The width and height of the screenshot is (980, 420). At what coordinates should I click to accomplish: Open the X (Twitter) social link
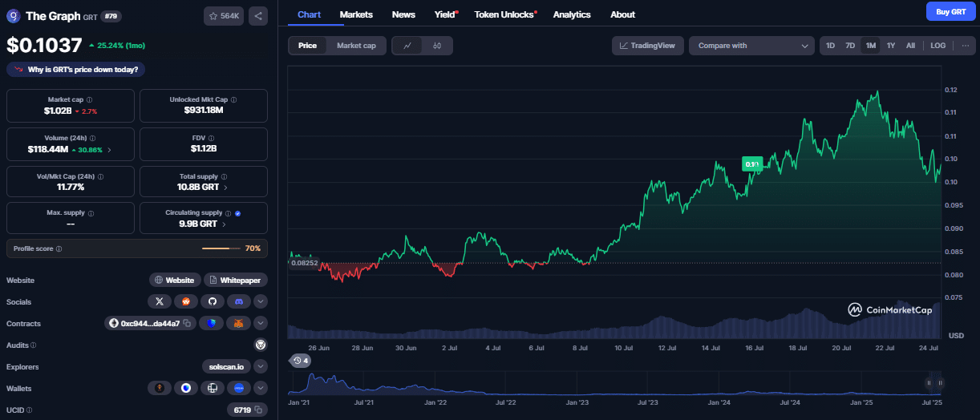click(160, 301)
